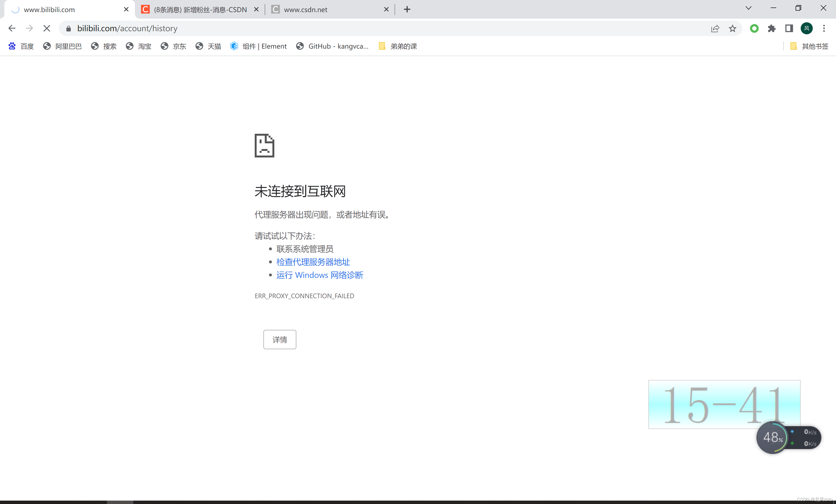Open the tab search chevron dropdown
Screen dimensions: 836x504
[x=749, y=8]
